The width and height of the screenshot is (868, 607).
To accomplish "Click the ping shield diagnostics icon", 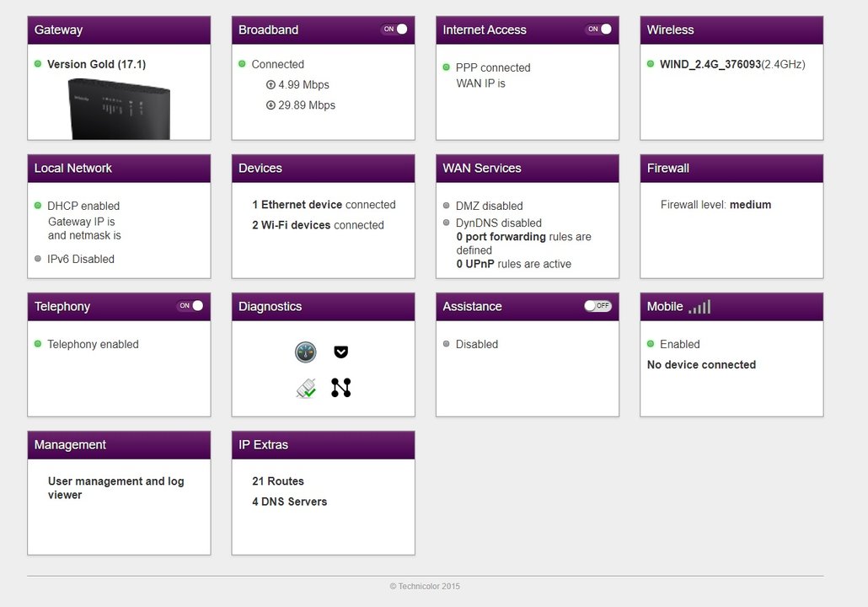I will click(x=341, y=352).
